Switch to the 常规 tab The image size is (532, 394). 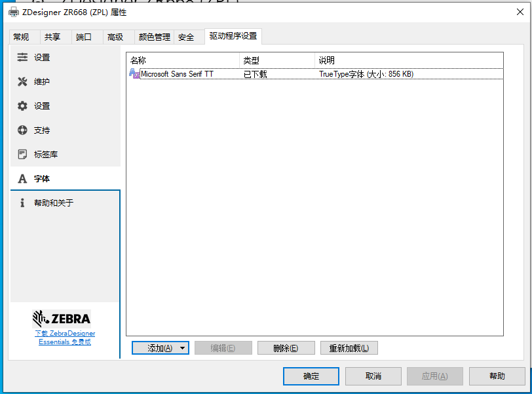[x=22, y=37]
